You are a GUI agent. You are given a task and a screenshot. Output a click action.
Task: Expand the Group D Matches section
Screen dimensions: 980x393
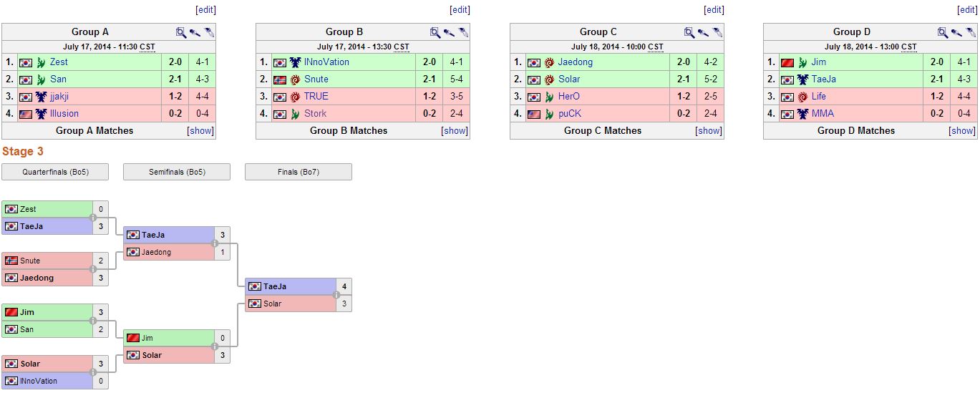point(962,131)
